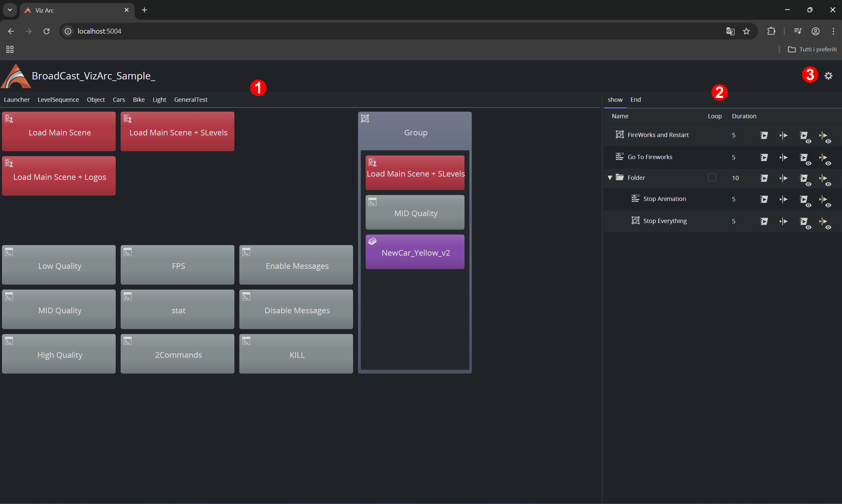The width and height of the screenshot is (842, 504).
Task: Open the End playlist tab
Action: [x=635, y=99]
